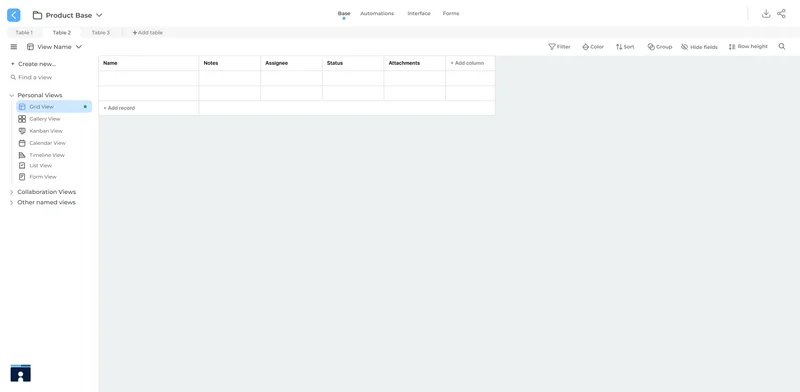Switch to Table 1 tab
The height and width of the screenshot is (392, 800).
coord(24,33)
